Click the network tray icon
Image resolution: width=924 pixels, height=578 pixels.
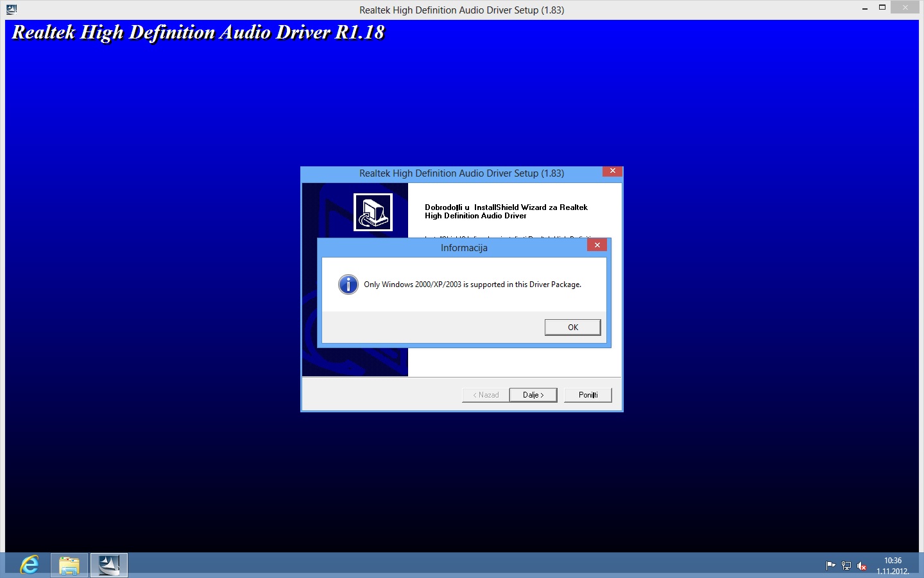pyautogui.click(x=846, y=566)
